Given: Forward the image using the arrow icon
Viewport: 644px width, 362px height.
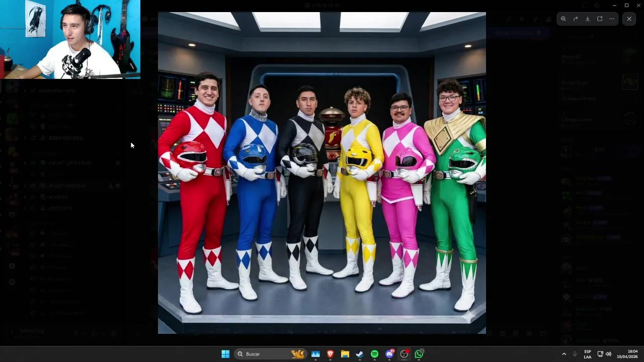Looking at the screenshot, I should pyautogui.click(x=576, y=19).
